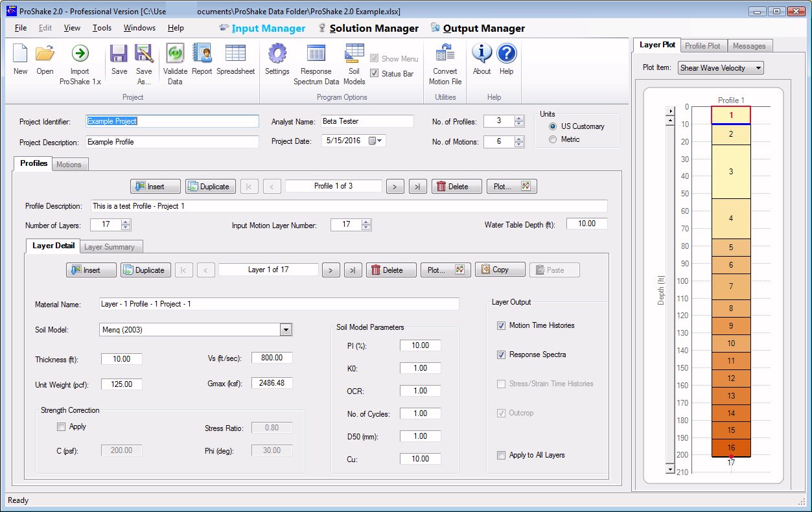Duplicate the current layer

[x=145, y=270]
